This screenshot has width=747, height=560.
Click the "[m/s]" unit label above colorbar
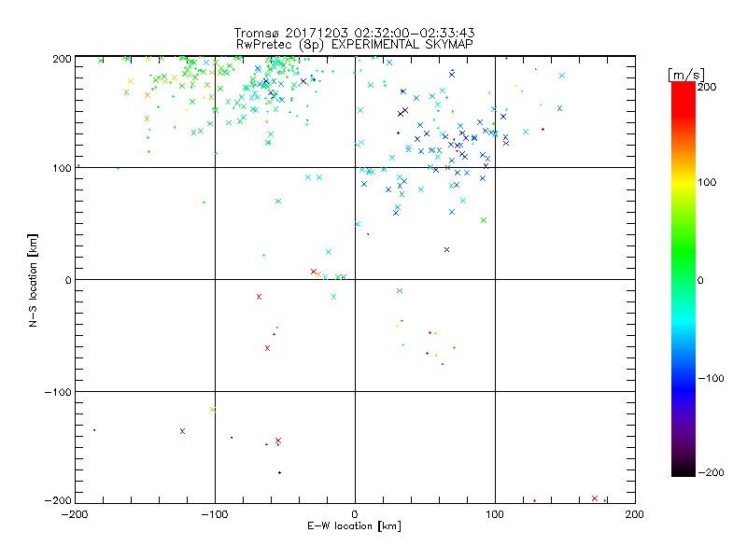686,75
